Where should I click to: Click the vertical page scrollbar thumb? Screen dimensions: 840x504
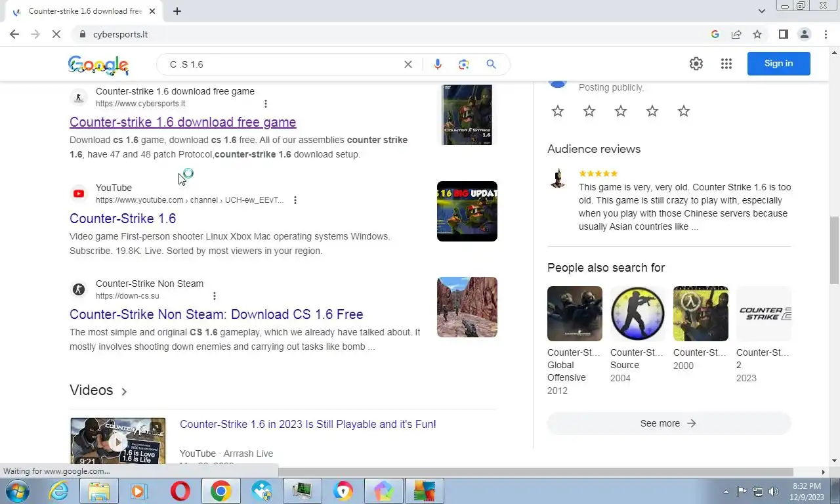click(835, 250)
